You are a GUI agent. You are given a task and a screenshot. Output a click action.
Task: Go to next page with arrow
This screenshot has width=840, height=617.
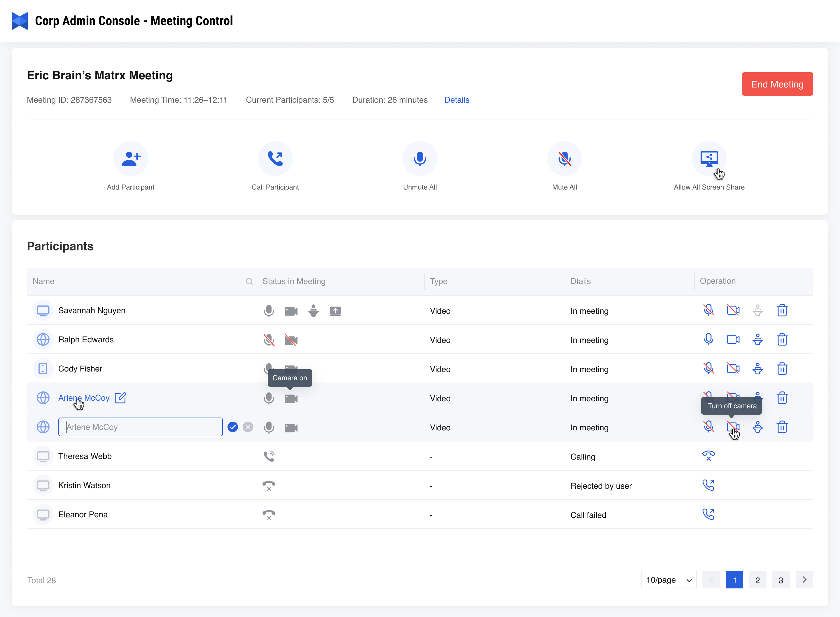804,580
